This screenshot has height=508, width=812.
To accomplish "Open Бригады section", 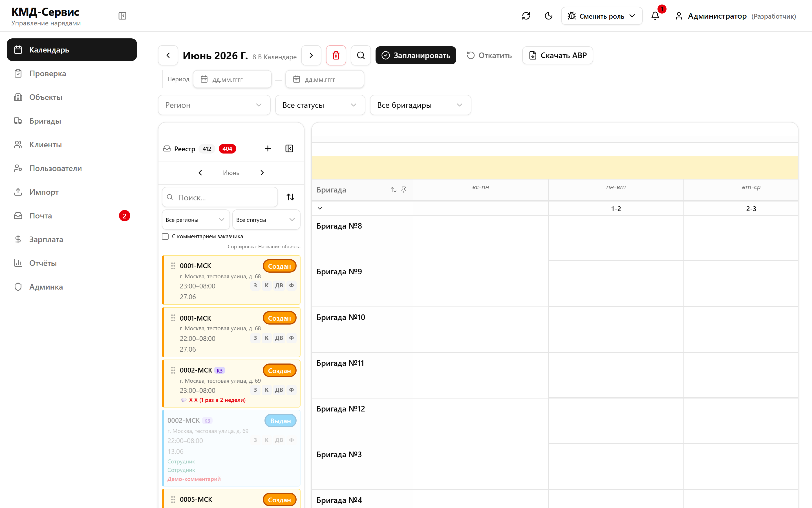I will click(x=72, y=121).
